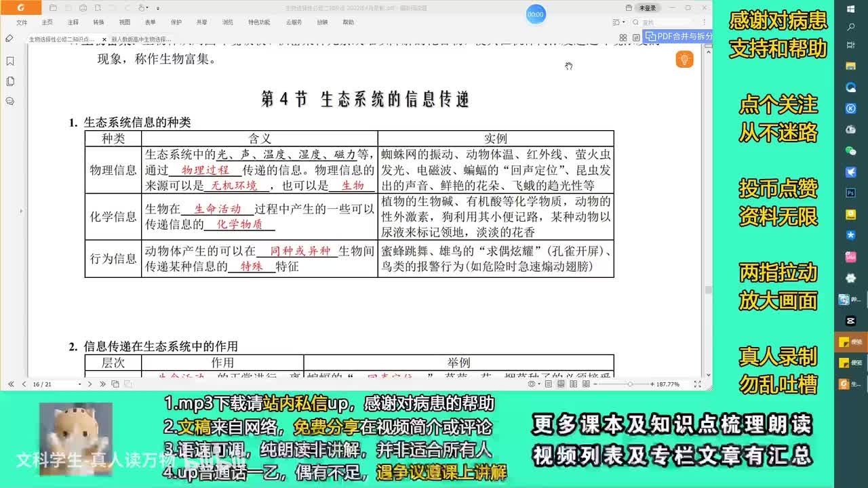Select continuous page view mode icon
This screenshot has width=868, height=488.
click(x=561, y=384)
